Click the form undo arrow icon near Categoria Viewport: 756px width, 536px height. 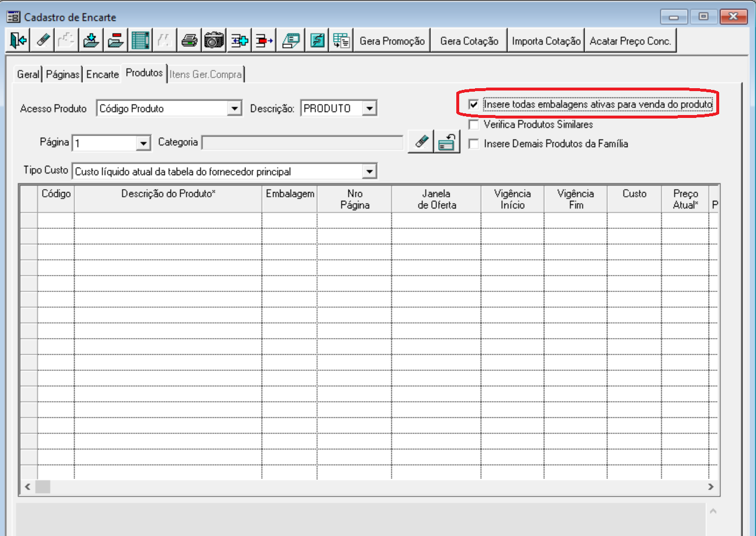click(448, 141)
